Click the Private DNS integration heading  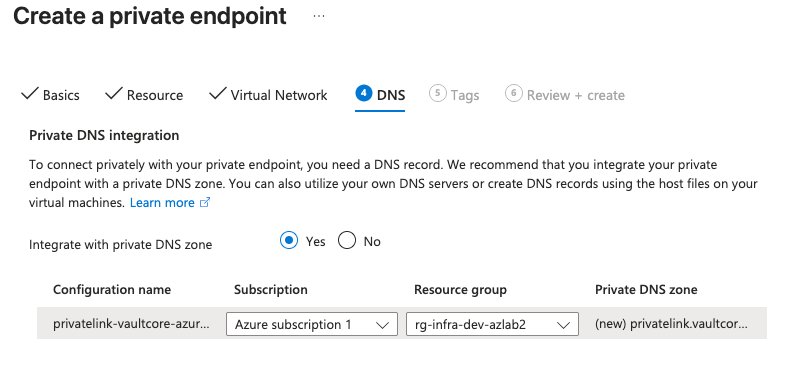pyautogui.click(x=104, y=135)
